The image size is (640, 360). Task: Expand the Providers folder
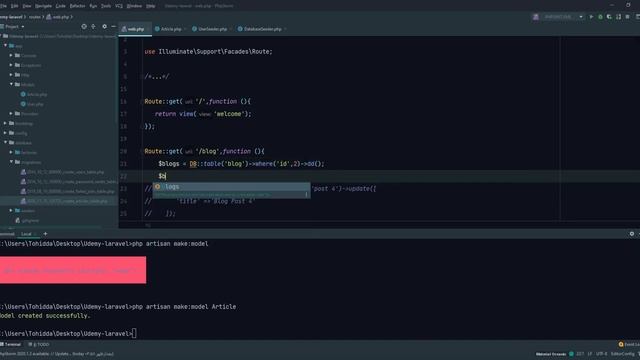click(x=11, y=114)
